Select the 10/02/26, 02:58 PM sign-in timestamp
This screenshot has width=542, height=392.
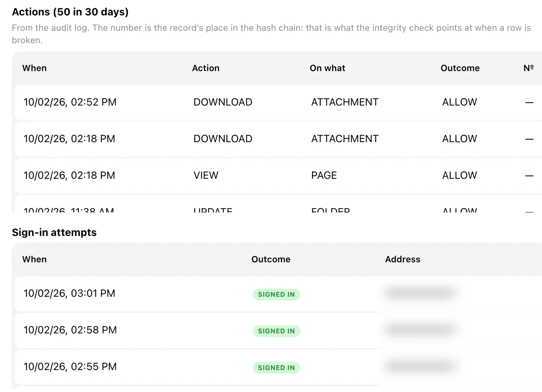pyautogui.click(x=70, y=330)
